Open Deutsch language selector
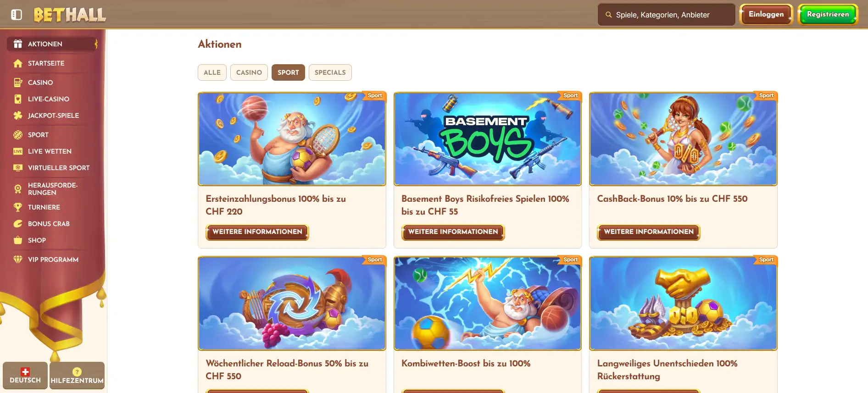 click(x=25, y=376)
